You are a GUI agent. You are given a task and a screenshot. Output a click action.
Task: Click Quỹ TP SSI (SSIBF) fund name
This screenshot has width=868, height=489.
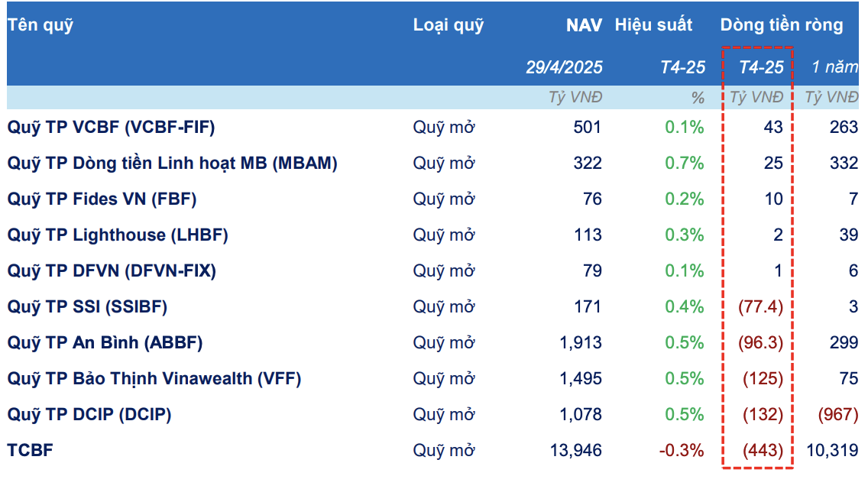click(87, 307)
